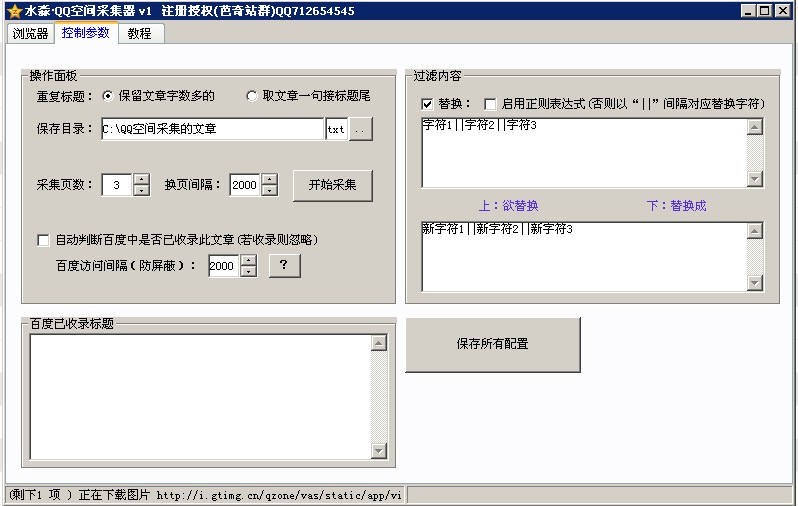Decrease 换页间隔 with down arrow

click(x=269, y=190)
